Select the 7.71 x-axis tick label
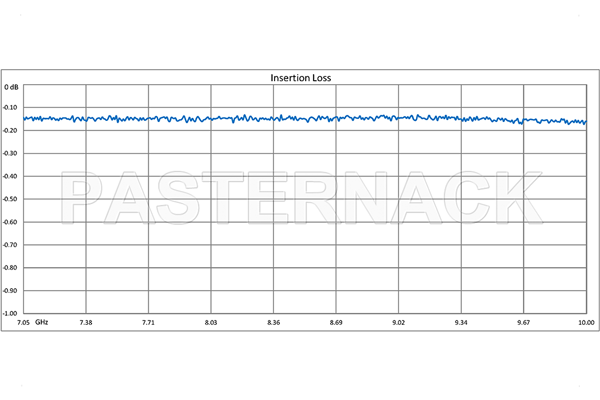Screen dimensions: 600x400 [148, 323]
